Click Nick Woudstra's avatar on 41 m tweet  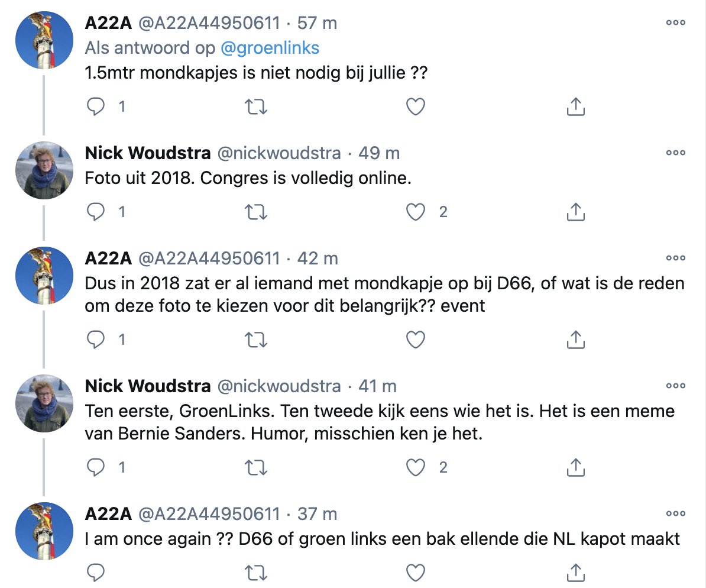[x=43, y=403]
